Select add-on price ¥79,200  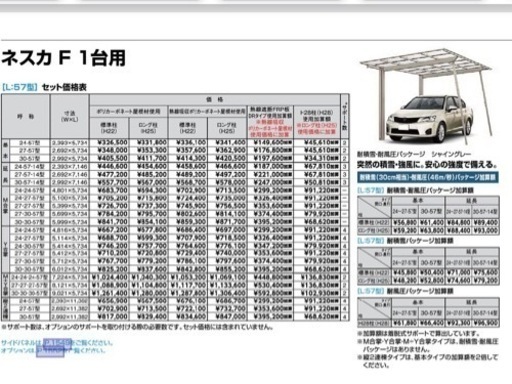point(486,281)
